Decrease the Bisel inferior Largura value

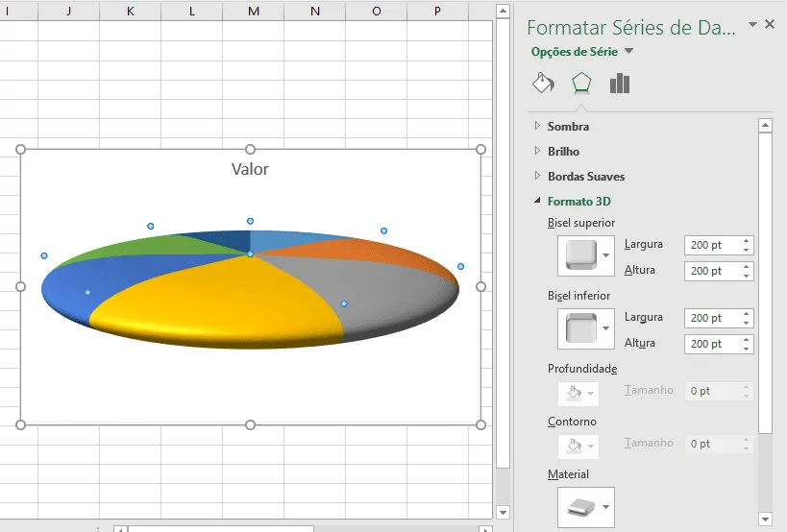(x=747, y=323)
